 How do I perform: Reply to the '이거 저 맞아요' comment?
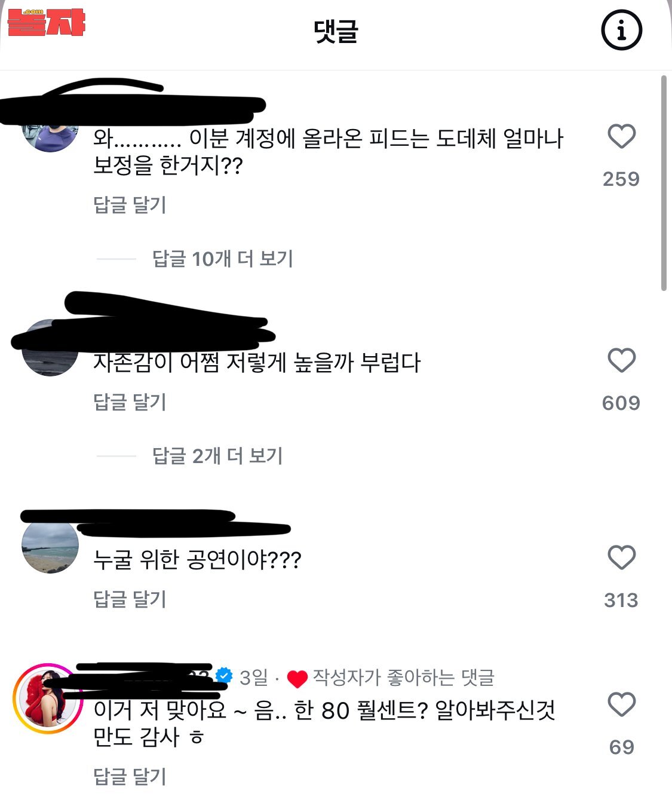pyautogui.click(x=130, y=777)
